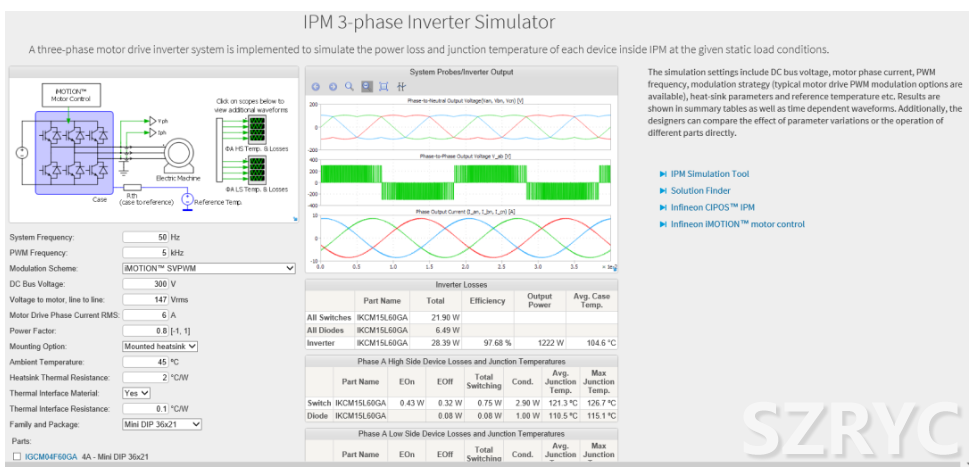Click the highlighted zoom-area tool in plot toolbar

pos(366,87)
